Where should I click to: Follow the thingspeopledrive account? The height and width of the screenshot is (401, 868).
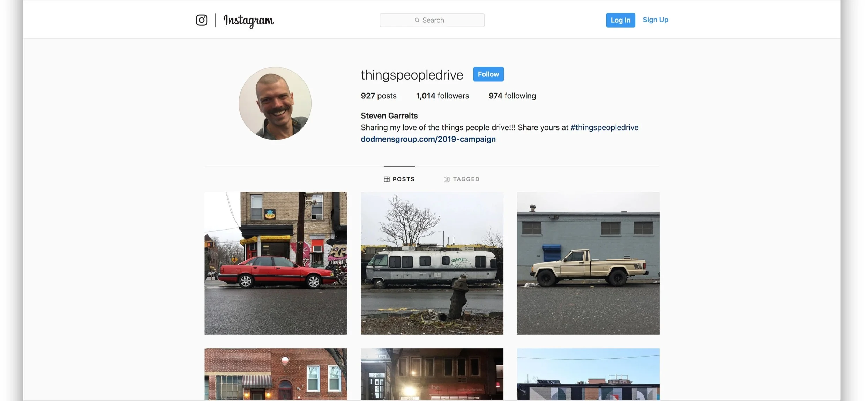(488, 74)
